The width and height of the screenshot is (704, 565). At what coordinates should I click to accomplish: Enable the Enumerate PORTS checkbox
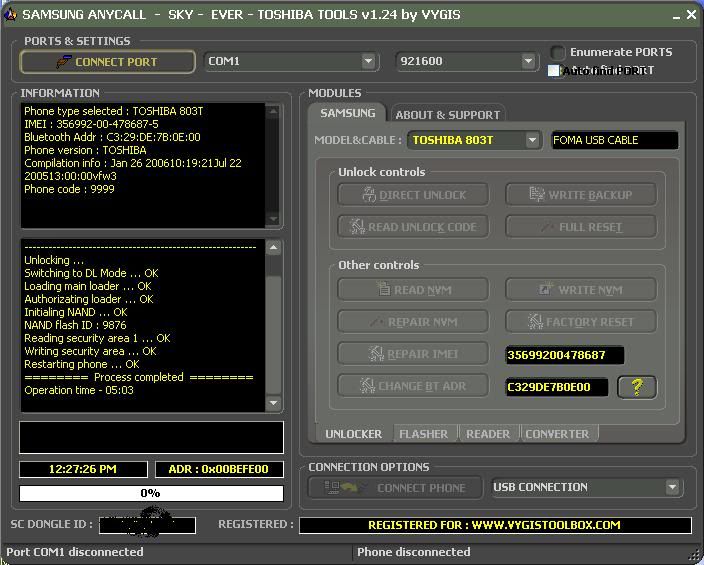pyautogui.click(x=558, y=53)
